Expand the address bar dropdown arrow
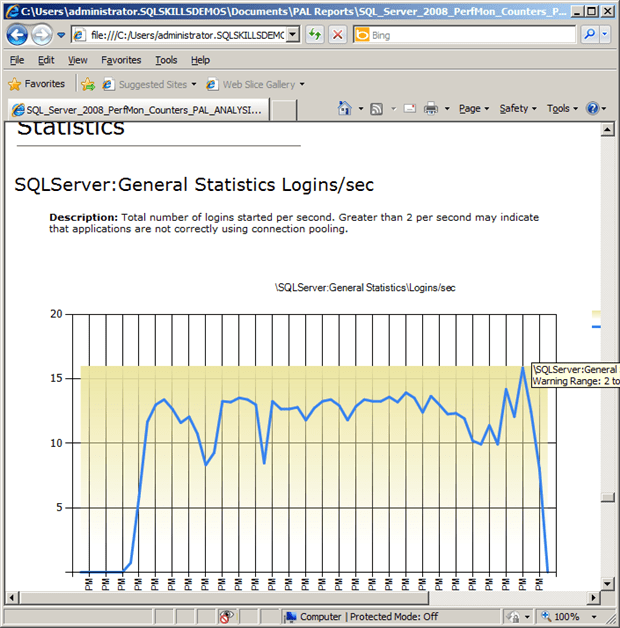 pos(293,35)
